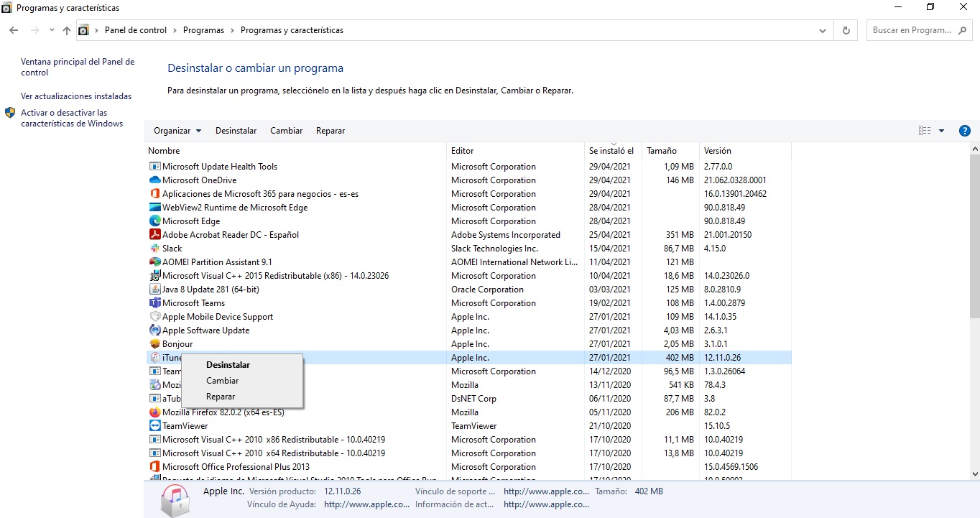Click the Windows features shield icon
The width and height of the screenshot is (980, 518).
10,113
